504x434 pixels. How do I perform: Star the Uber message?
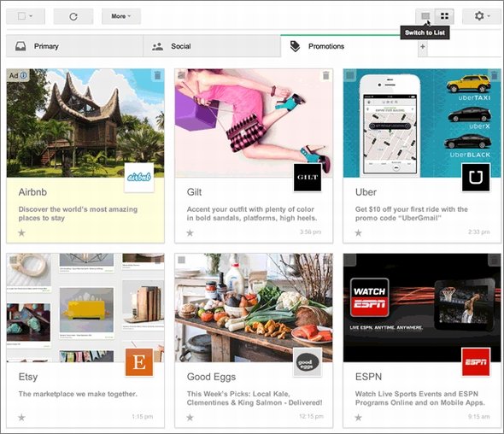[358, 232]
